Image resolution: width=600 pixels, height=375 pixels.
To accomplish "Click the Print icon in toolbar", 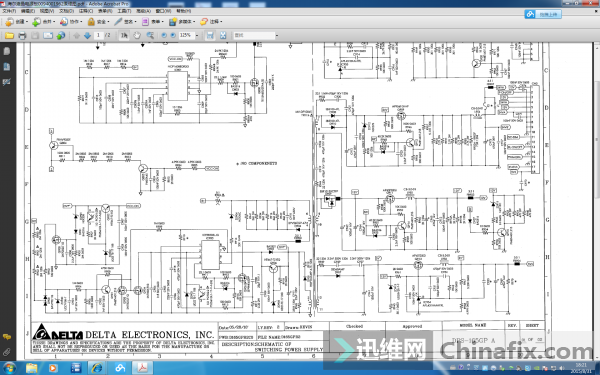I will (22, 36).
